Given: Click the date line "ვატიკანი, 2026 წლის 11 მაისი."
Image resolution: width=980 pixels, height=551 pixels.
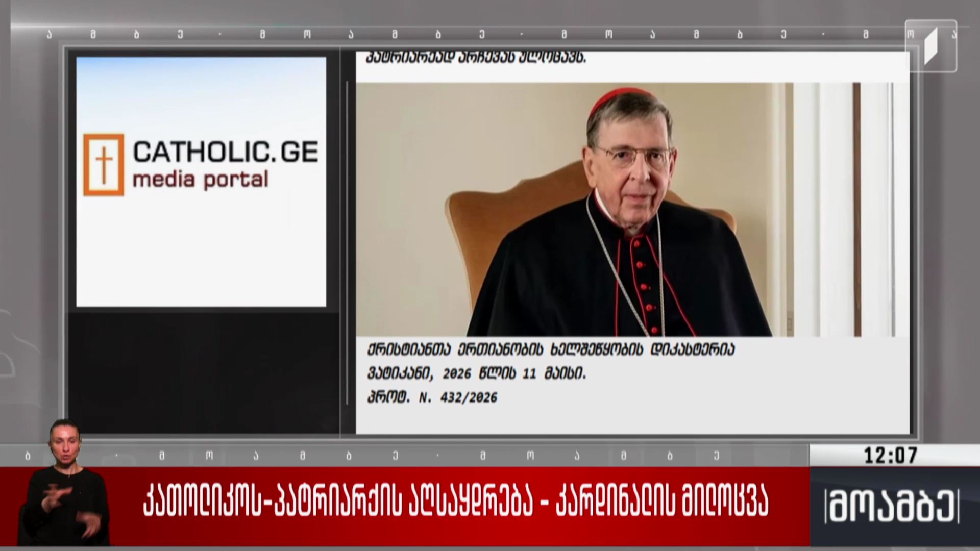Looking at the screenshot, I should (x=477, y=374).
